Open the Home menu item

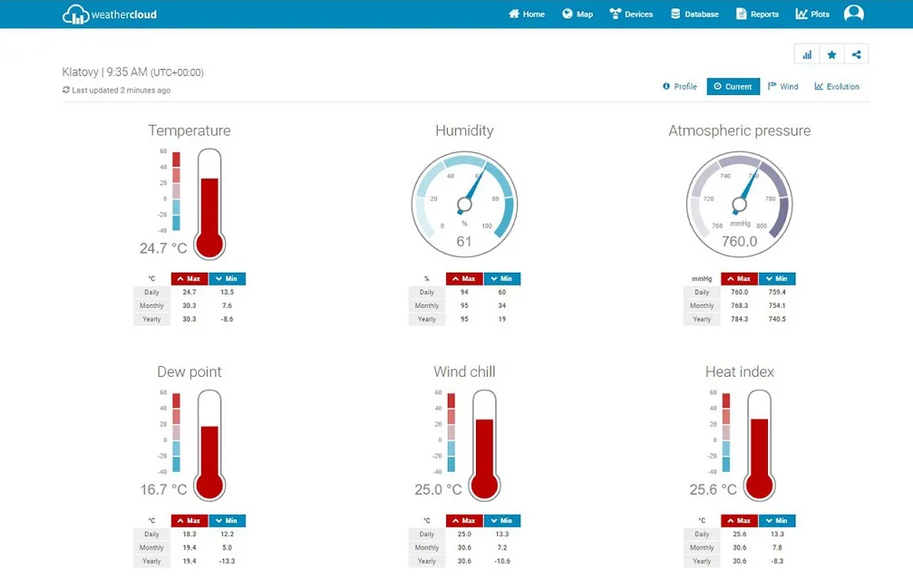(527, 14)
